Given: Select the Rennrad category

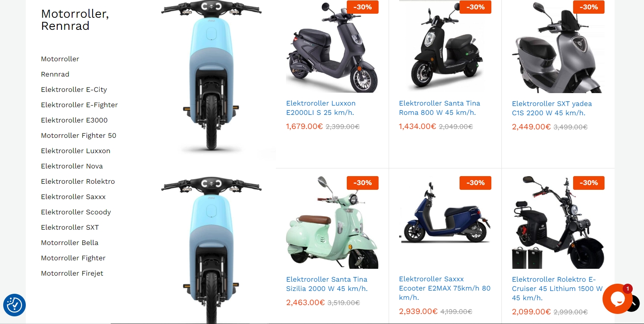Looking at the screenshot, I should pos(55,74).
